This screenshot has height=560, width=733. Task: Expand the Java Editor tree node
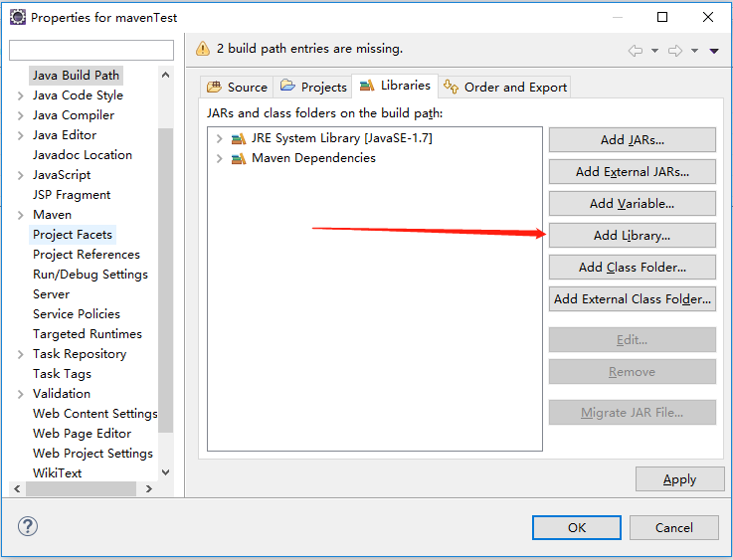[x=20, y=135]
